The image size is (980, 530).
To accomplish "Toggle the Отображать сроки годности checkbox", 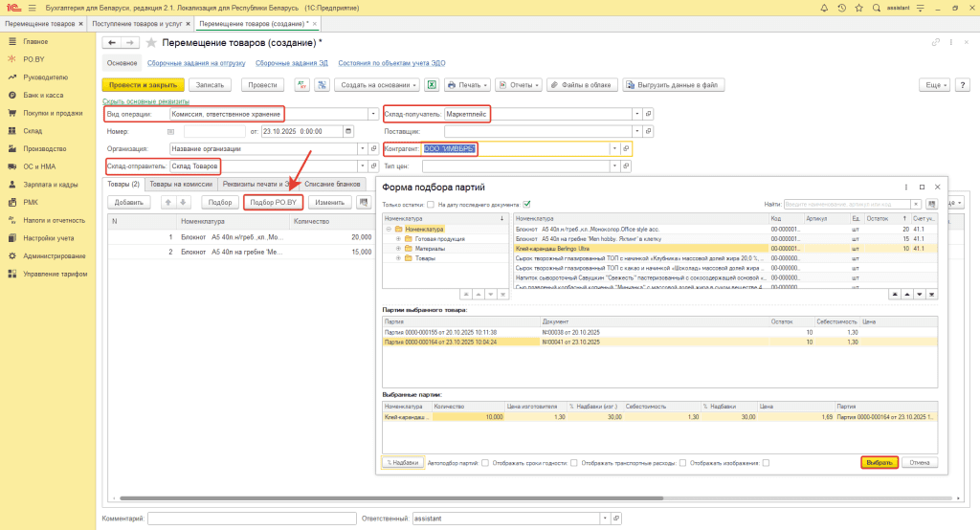I will click(573, 462).
